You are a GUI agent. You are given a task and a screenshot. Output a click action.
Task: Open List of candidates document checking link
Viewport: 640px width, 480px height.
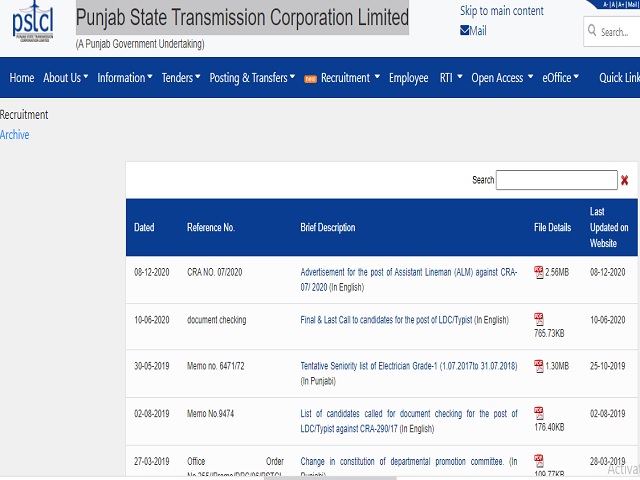coord(409,421)
